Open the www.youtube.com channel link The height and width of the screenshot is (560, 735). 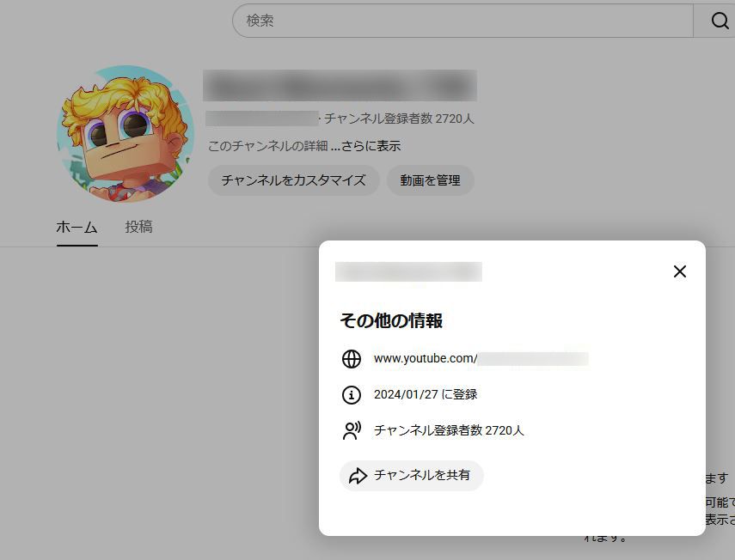[480, 359]
